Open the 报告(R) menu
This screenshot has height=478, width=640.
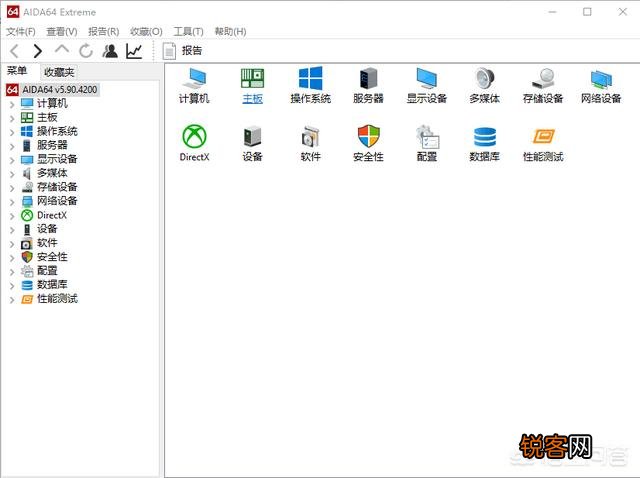point(104,31)
